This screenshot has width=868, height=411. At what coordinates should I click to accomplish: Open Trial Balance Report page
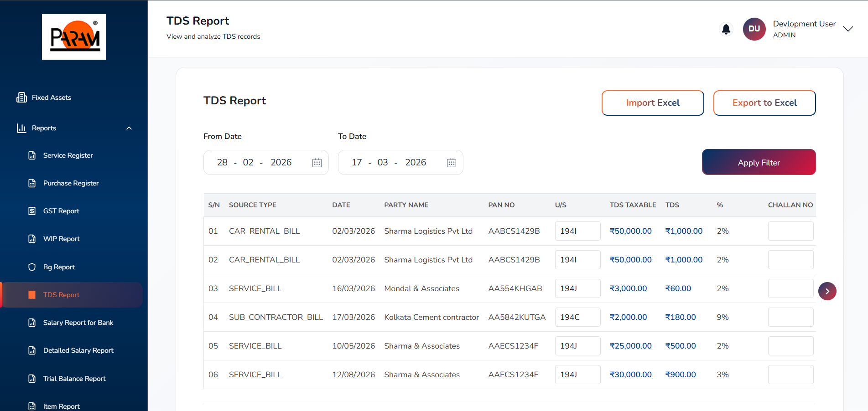tap(74, 379)
